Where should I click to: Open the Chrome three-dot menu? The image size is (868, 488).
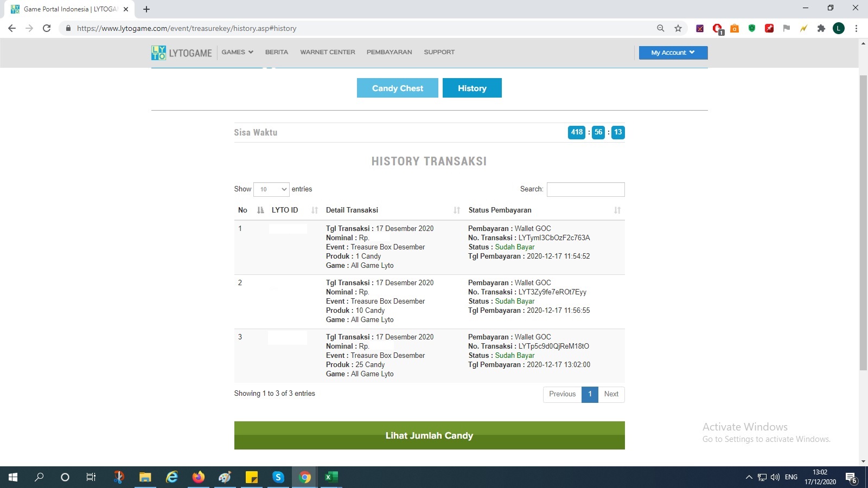(856, 28)
